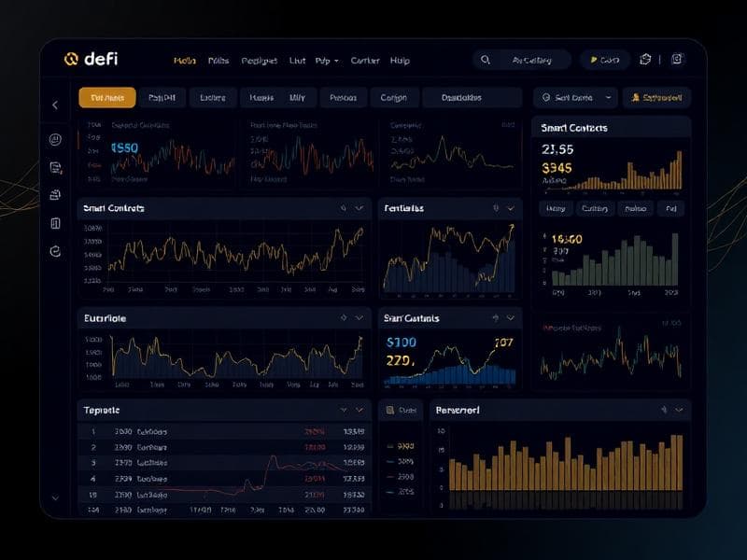Click the wallet icon in the left sidebar

click(54, 194)
